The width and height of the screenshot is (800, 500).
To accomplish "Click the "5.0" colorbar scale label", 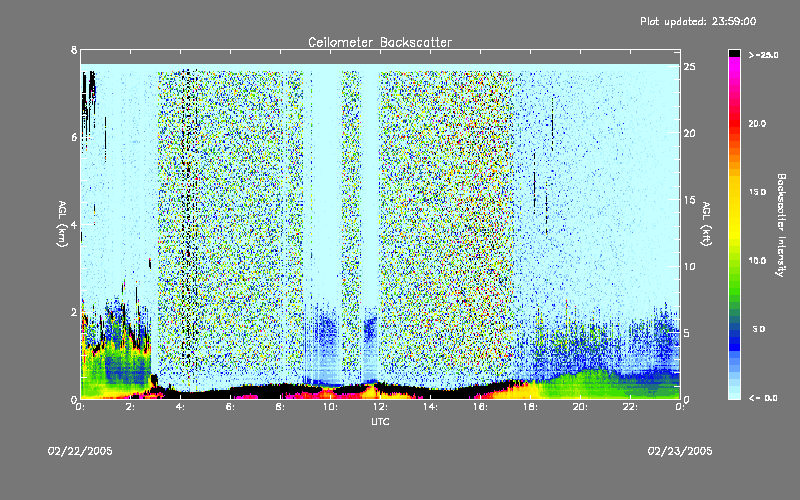I will (x=759, y=329).
